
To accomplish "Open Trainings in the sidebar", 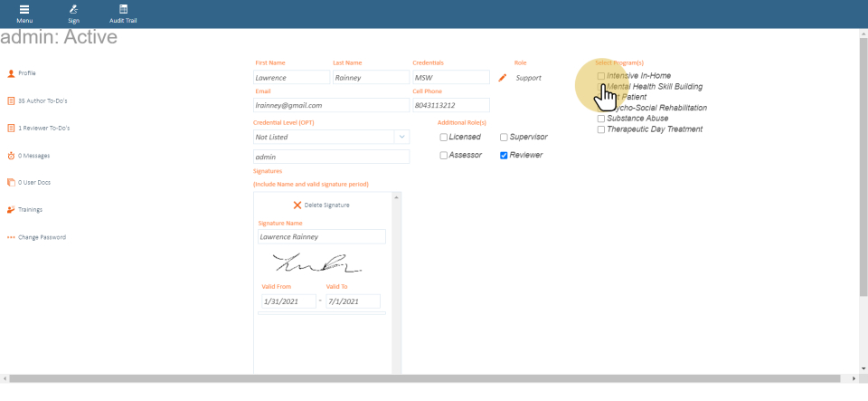I will click(x=30, y=210).
